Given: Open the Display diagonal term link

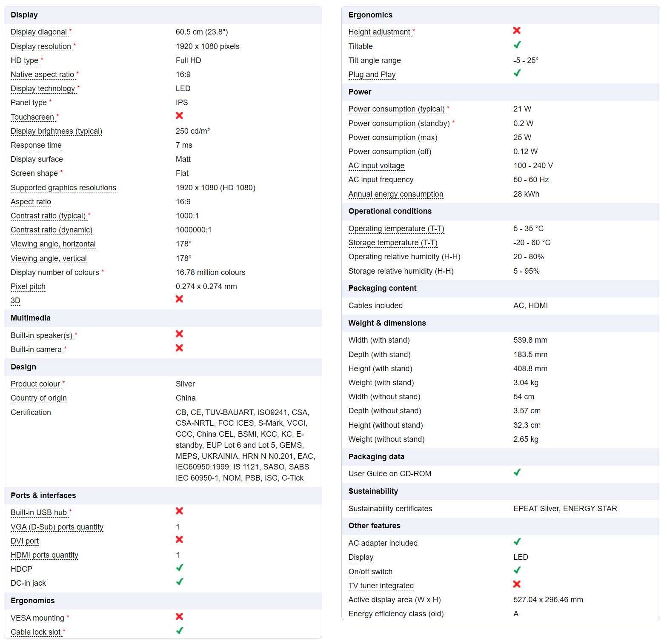Looking at the screenshot, I should 39,32.
